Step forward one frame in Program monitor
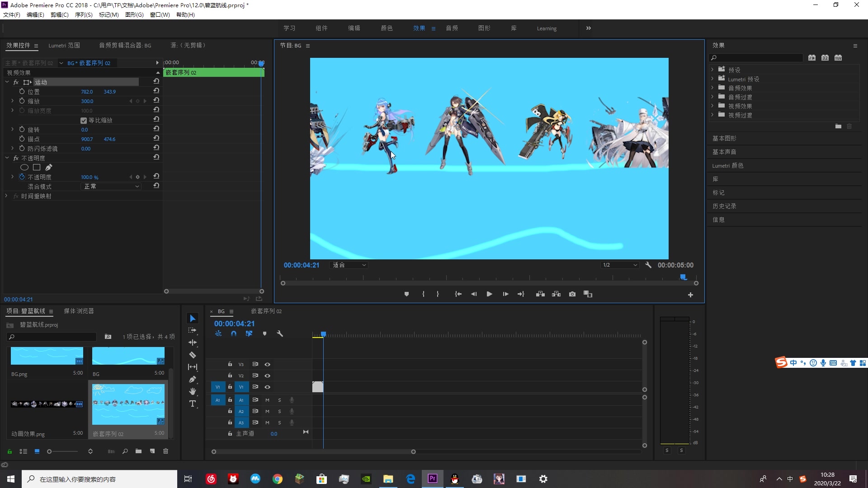The width and height of the screenshot is (868, 488). coord(505,294)
